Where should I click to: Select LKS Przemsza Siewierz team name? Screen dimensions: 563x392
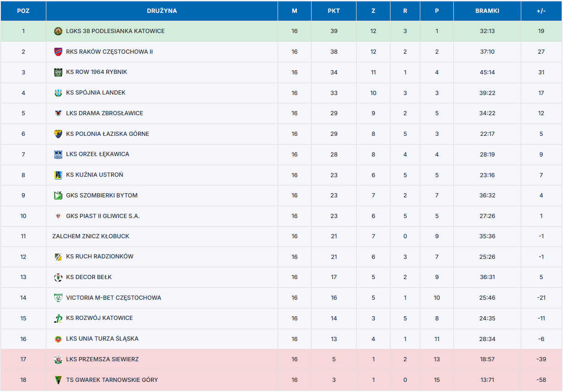tap(102, 359)
